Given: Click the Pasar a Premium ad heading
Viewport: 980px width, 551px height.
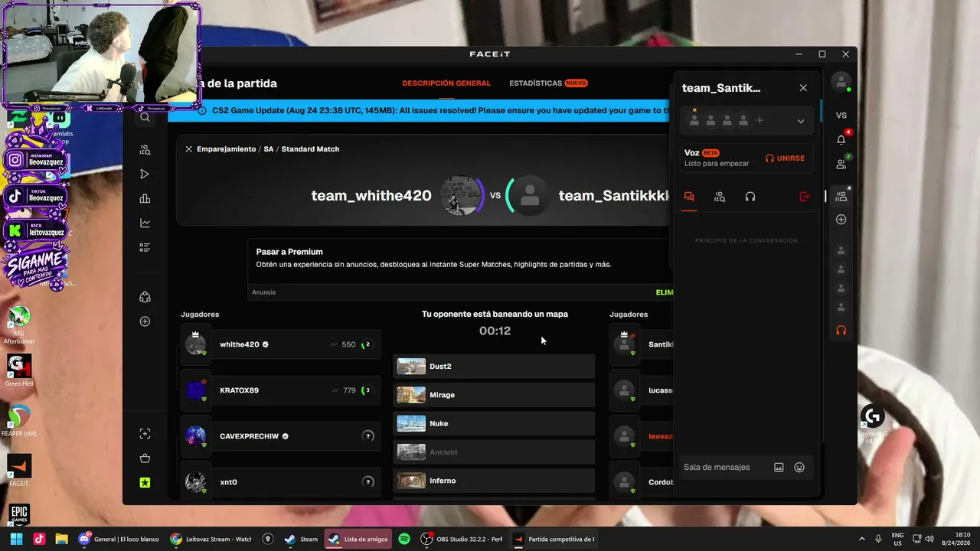Looking at the screenshot, I should click(x=289, y=252).
